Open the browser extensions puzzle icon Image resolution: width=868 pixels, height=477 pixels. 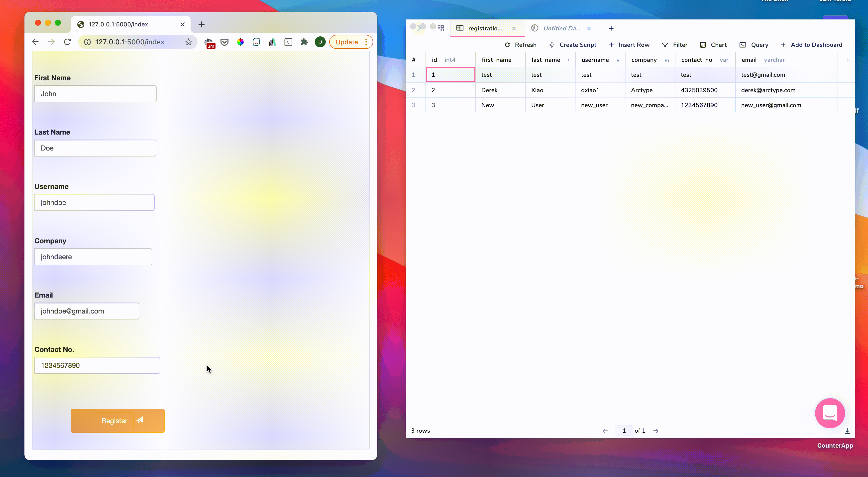(304, 42)
